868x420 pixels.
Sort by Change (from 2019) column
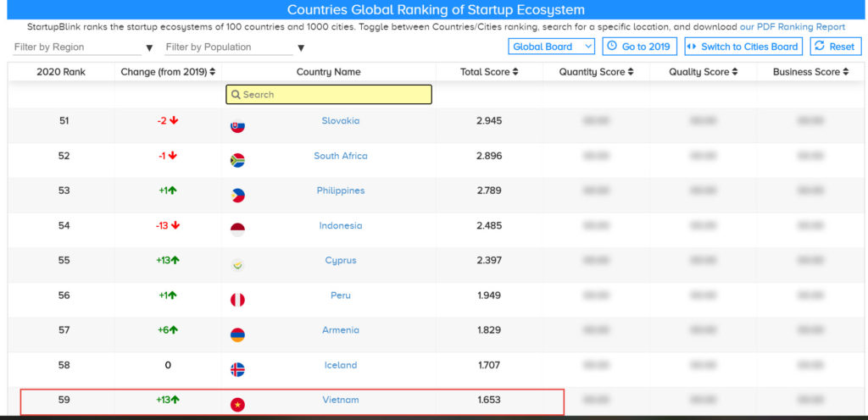[x=168, y=72]
